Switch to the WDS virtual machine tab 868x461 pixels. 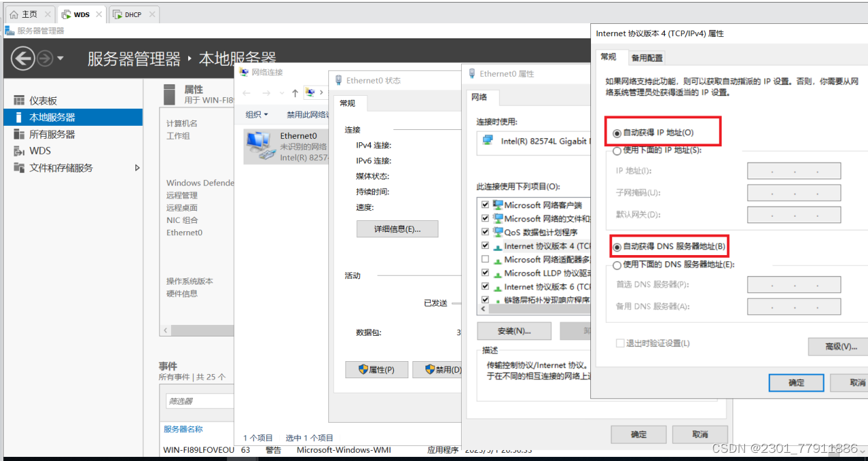click(x=81, y=14)
